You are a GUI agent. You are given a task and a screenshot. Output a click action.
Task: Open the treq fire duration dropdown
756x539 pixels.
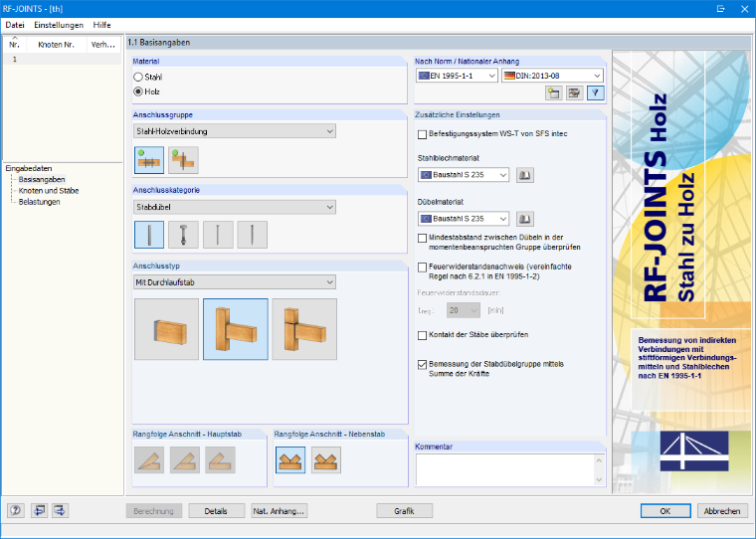tap(464, 310)
